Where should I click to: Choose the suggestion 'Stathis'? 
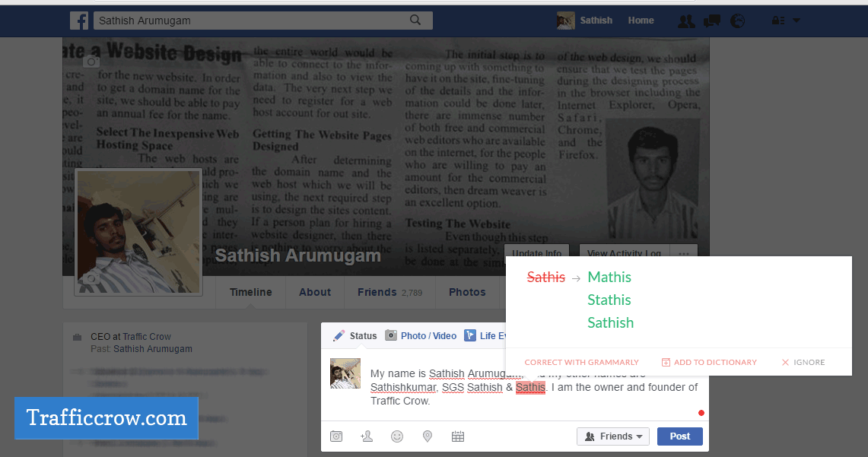(609, 300)
